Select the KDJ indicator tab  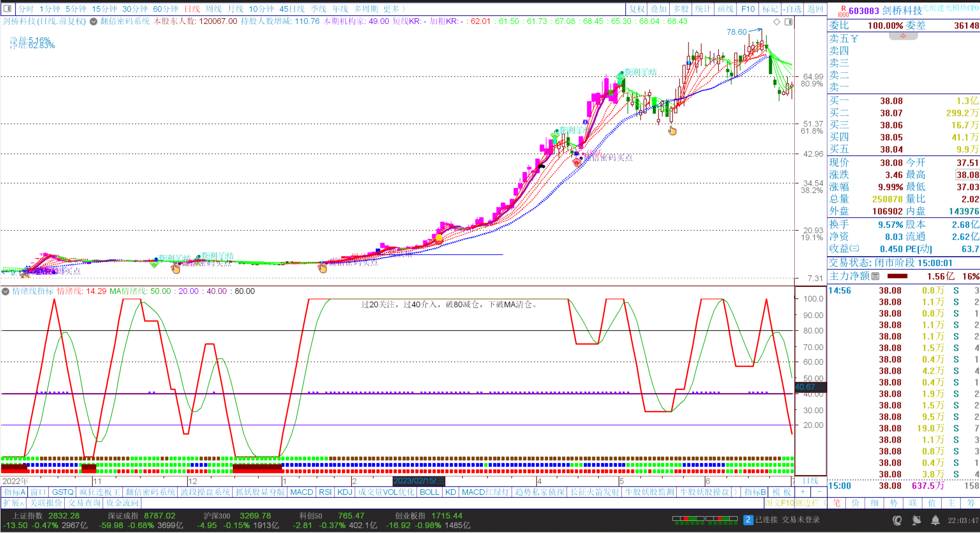(345, 492)
